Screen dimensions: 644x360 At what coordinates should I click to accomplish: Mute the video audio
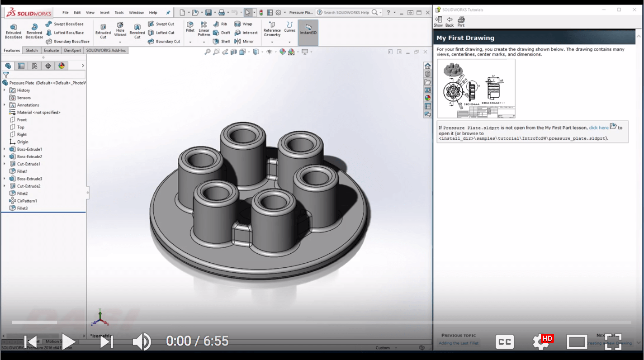click(x=142, y=341)
